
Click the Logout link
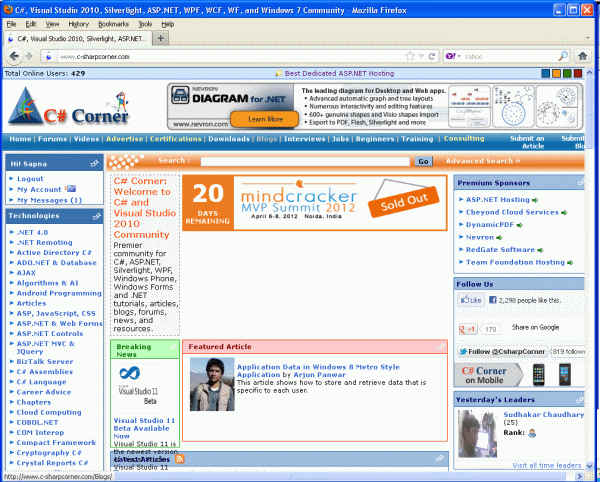(x=30, y=179)
